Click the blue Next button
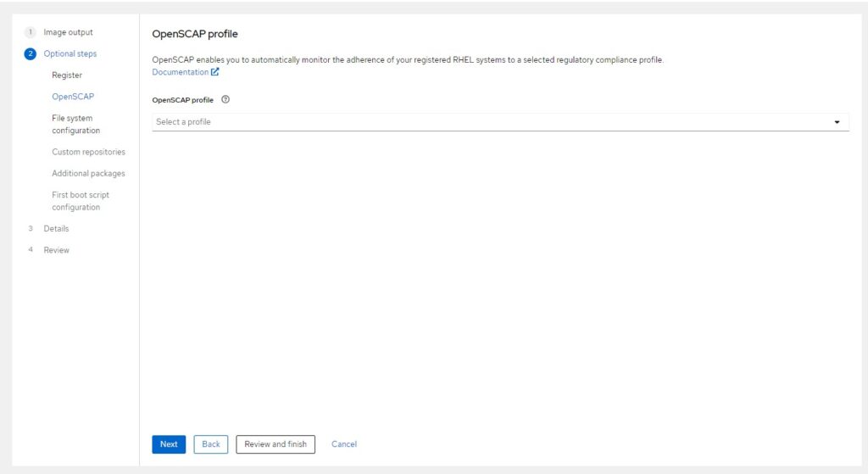 click(169, 444)
